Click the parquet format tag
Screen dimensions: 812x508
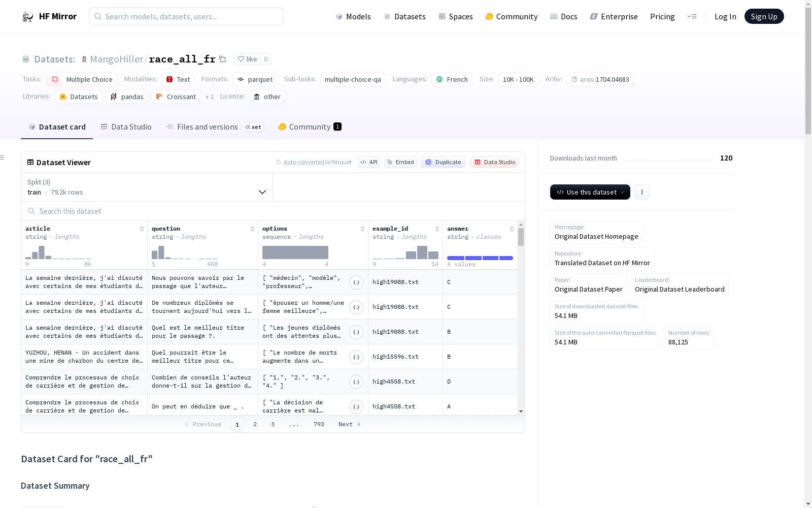click(x=255, y=79)
